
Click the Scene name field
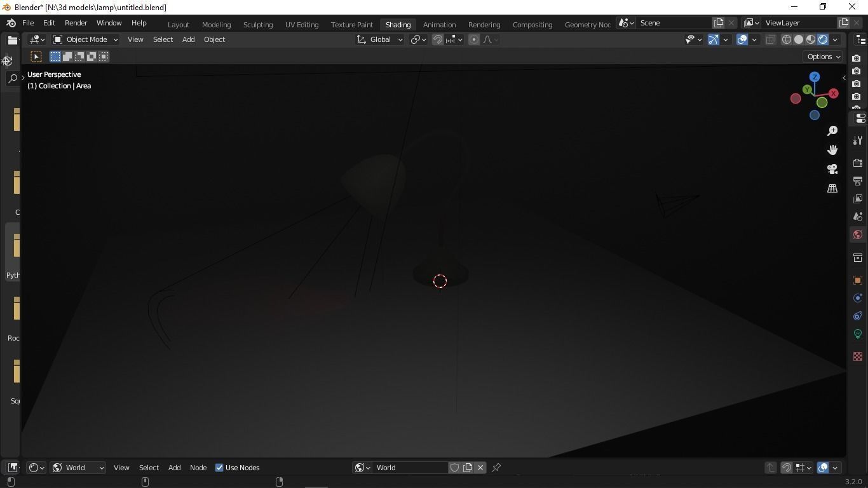click(674, 23)
